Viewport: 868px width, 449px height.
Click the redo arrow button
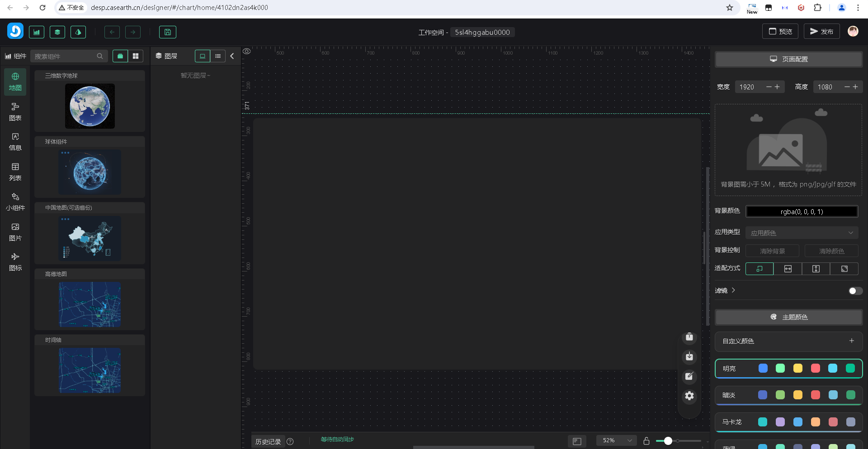coord(133,32)
